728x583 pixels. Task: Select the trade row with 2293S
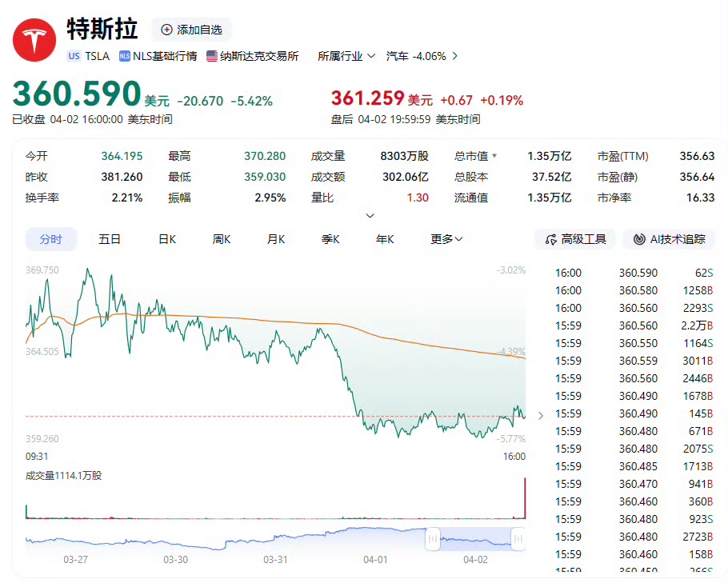pyautogui.click(x=634, y=308)
